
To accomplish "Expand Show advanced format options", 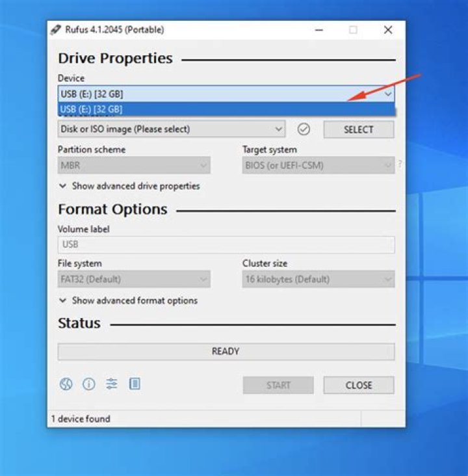I will [x=129, y=300].
